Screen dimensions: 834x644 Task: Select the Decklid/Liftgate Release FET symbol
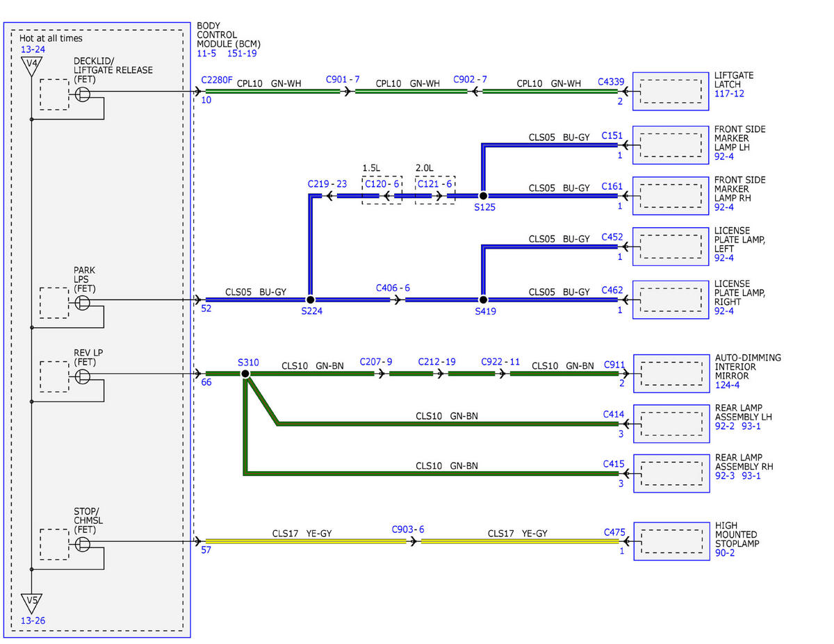[x=83, y=94]
